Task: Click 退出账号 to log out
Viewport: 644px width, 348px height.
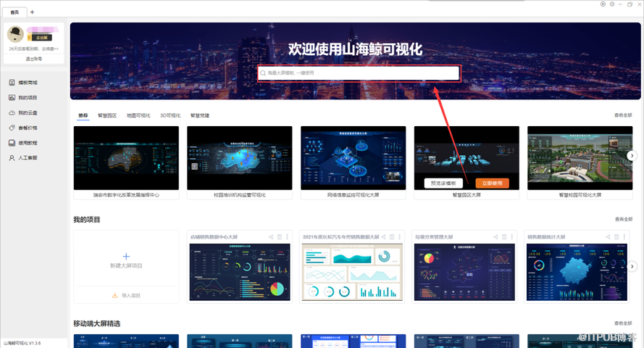Action: 34,58
